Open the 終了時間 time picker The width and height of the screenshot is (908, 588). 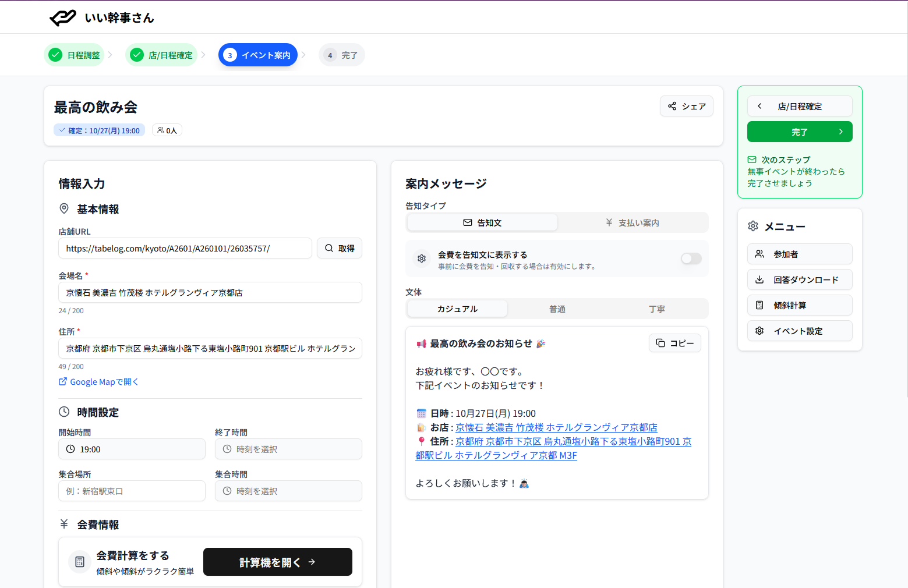coord(288,449)
